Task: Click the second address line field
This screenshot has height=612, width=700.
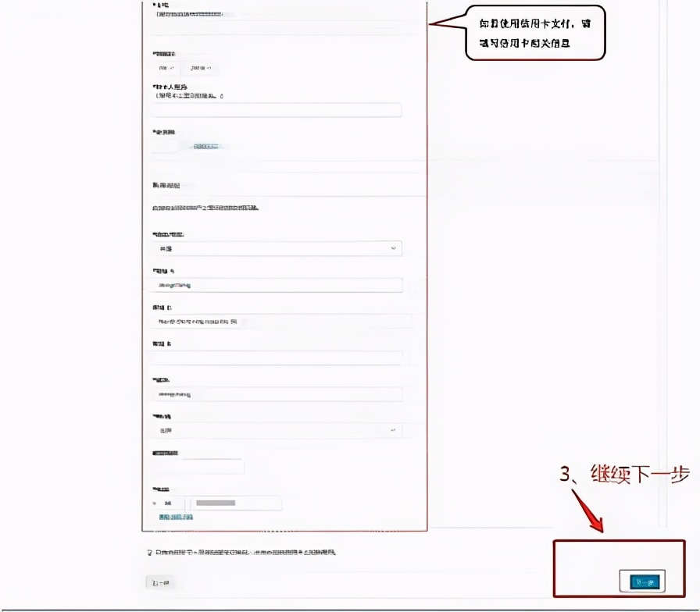Action: [x=276, y=322]
